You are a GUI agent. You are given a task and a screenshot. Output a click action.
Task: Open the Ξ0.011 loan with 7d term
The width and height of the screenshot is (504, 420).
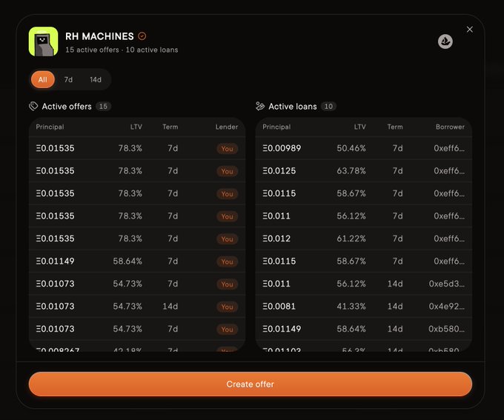364,216
